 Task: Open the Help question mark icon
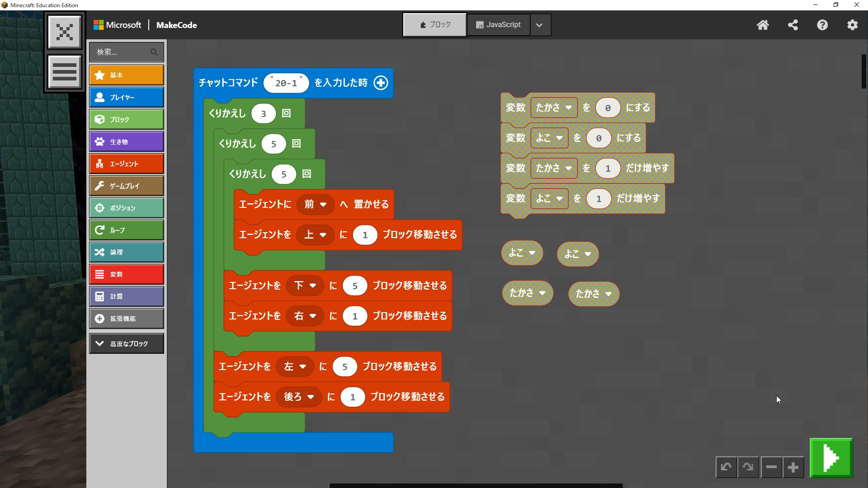pyautogui.click(x=822, y=25)
